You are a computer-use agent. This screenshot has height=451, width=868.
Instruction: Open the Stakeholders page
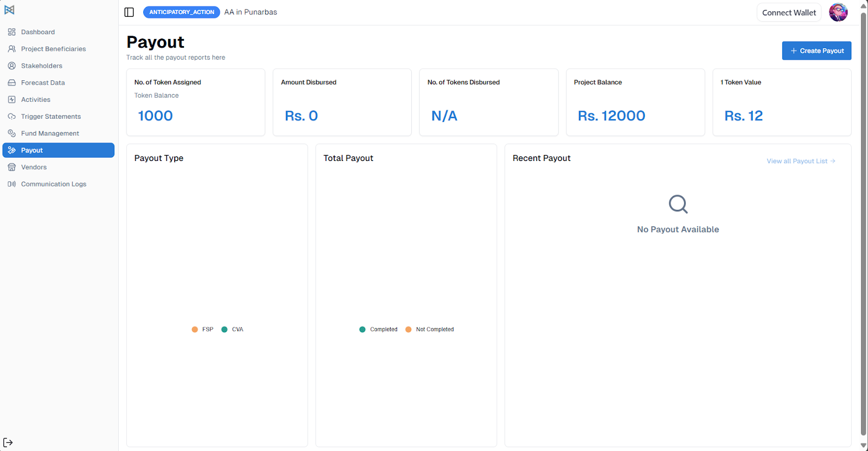58,66
